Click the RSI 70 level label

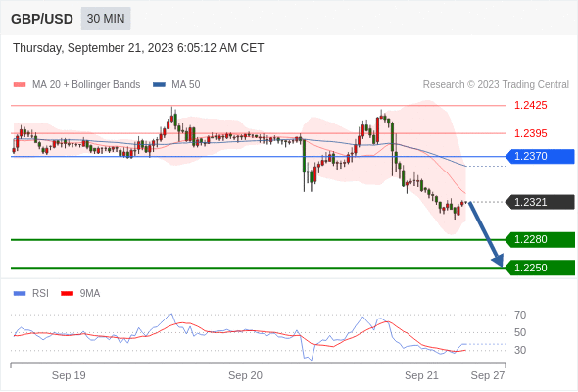pyautogui.click(x=520, y=315)
